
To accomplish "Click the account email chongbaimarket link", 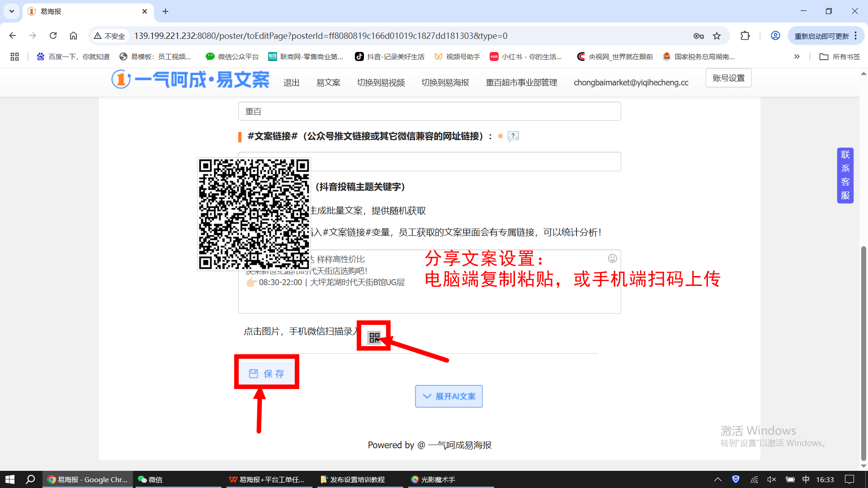I will coord(631,82).
